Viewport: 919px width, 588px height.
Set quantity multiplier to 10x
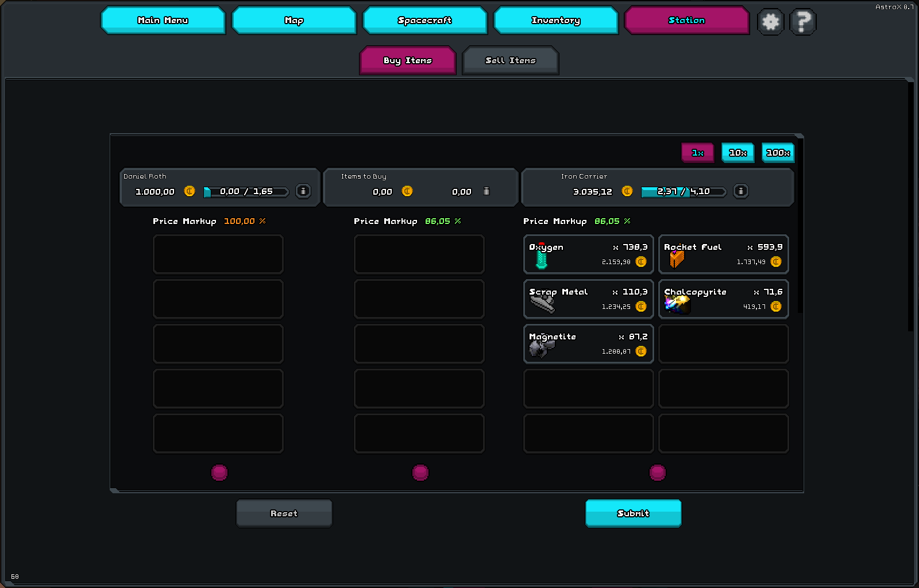pyautogui.click(x=737, y=153)
